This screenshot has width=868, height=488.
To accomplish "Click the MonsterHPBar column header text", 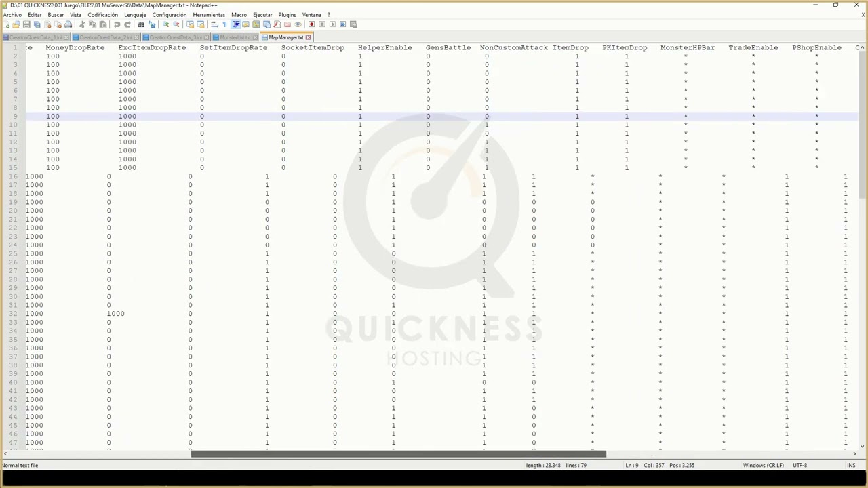I will coord(688,48).
